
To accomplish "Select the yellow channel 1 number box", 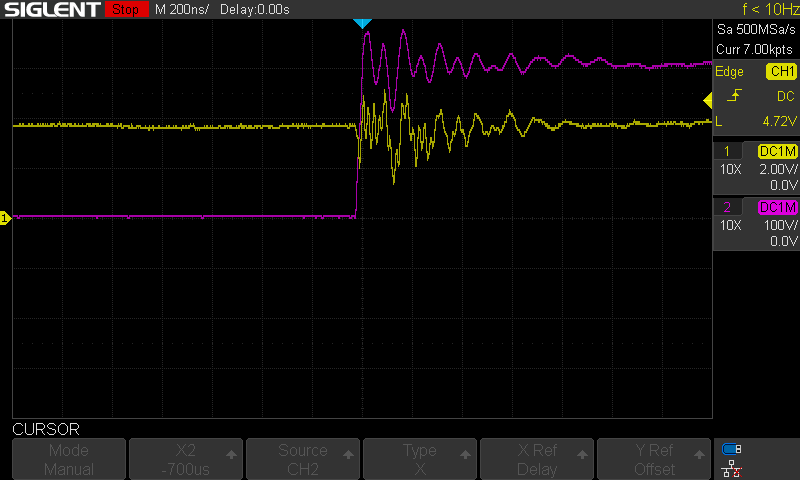I will click(727, 151).
